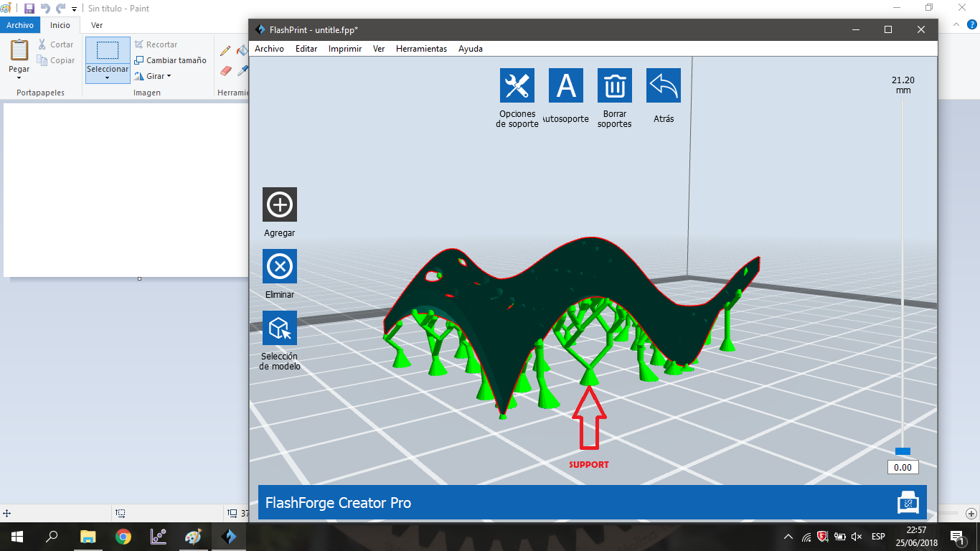Image resolution: width=980 pixels, height=551 pixels.
Task: Open the Herramientas menu in FlashPrint
Action: click(421, 49)
